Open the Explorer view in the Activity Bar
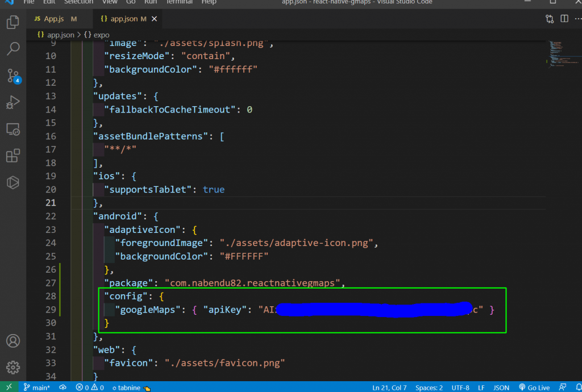 click(x=13, y=21)
